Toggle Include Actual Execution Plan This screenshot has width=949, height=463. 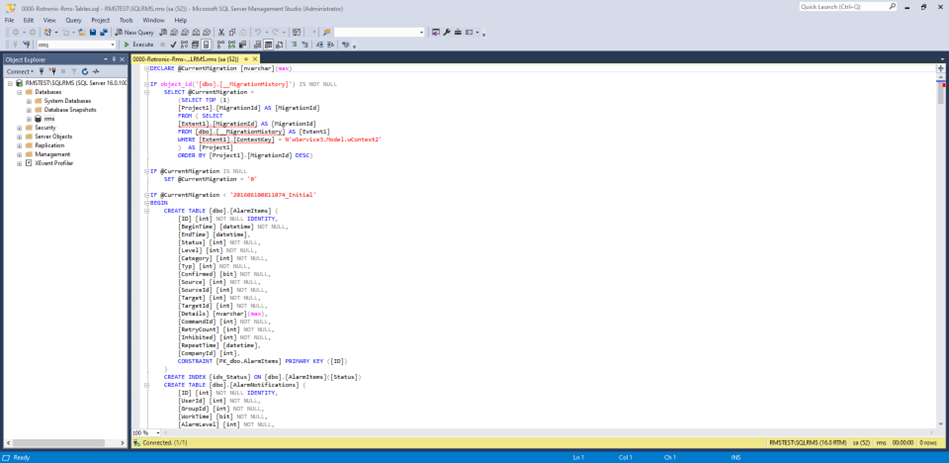tap(220, 45)
